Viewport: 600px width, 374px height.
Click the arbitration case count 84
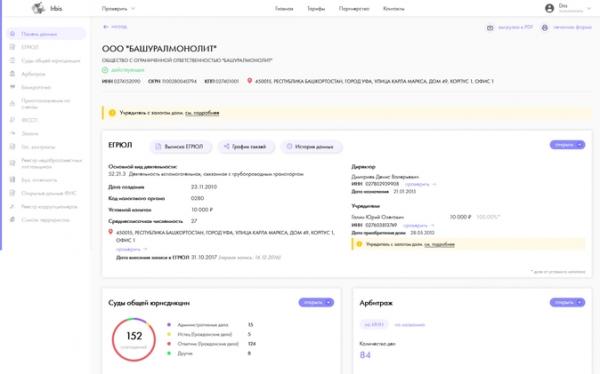coord(365,355)
